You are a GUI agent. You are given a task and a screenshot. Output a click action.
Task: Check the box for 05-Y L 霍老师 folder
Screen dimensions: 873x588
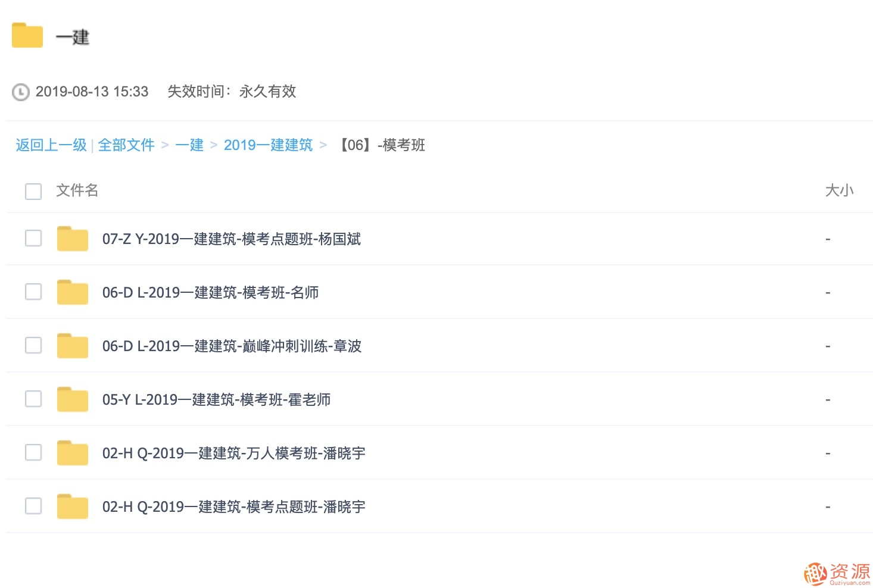click(33, 399)
